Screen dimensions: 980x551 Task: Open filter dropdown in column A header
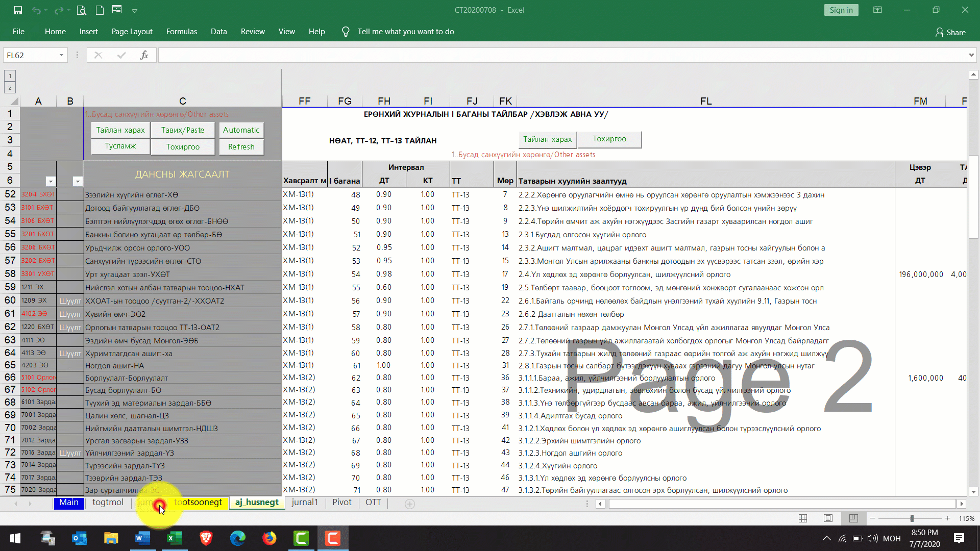[x=50, y=182]
